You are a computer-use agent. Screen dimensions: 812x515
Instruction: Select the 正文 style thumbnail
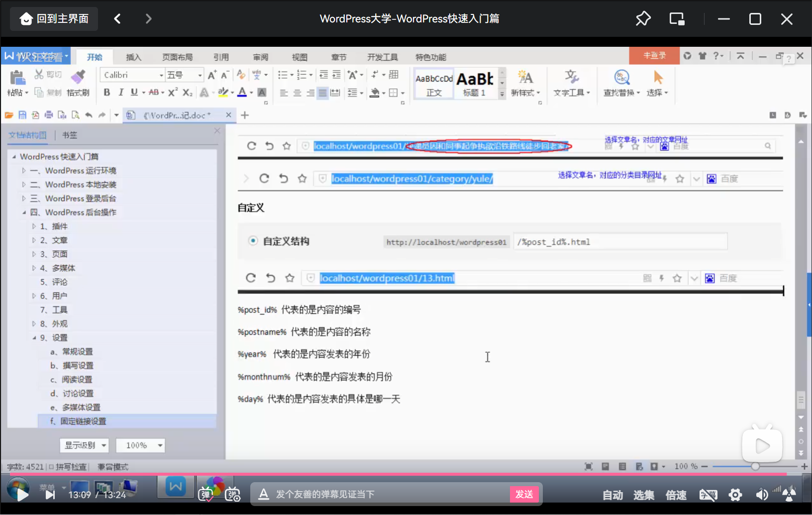tap(434, 84)
